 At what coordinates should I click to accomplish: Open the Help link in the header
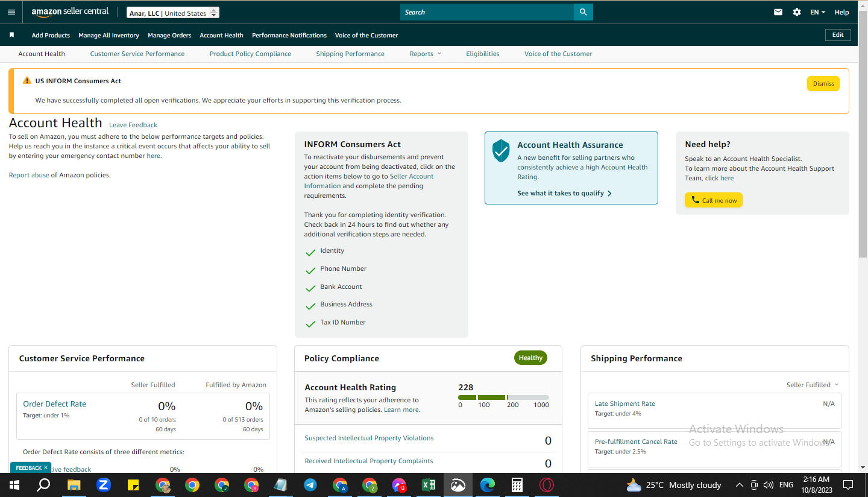pyautogui.click(x=841, y=12)
